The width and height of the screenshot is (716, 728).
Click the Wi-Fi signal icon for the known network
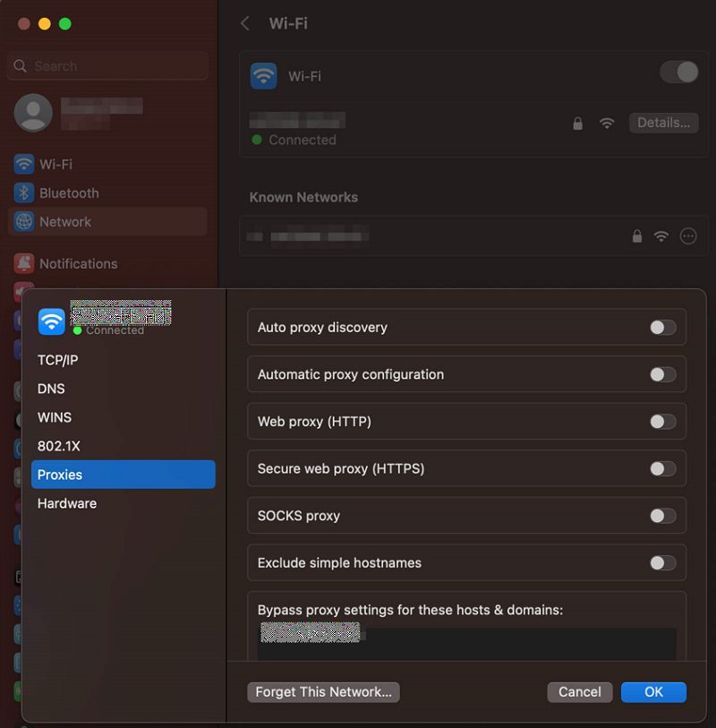tap(661, 236)
